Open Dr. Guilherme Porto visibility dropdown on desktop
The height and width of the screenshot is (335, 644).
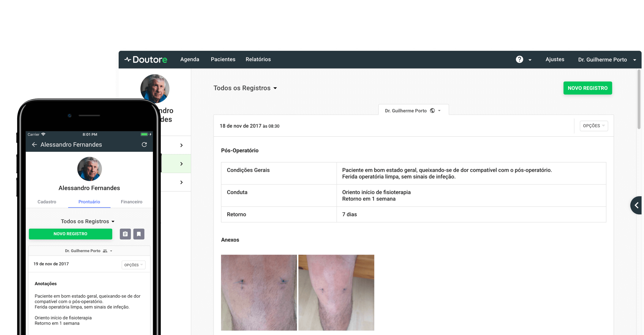[x=413, y=111]
